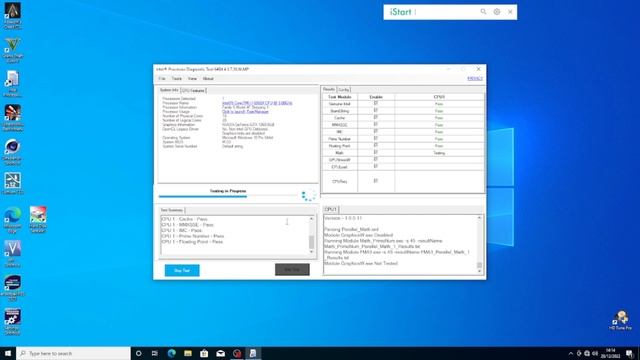Screen dimensions: 640x360
Task: Click the Test Summary scrollbar up arrow
Action: [x=311, y=219]
